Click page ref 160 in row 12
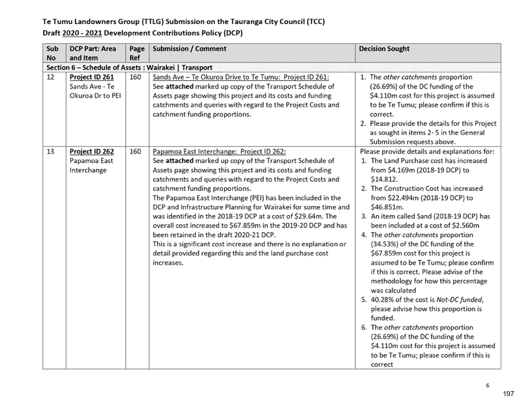This screenshot has height=408, width=532. click(x=135, y=78)
